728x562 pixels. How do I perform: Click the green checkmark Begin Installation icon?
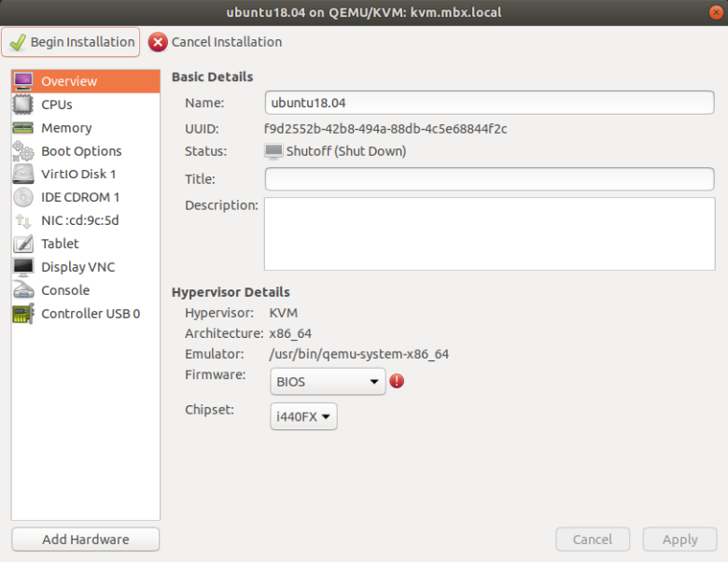coord(18,42)
